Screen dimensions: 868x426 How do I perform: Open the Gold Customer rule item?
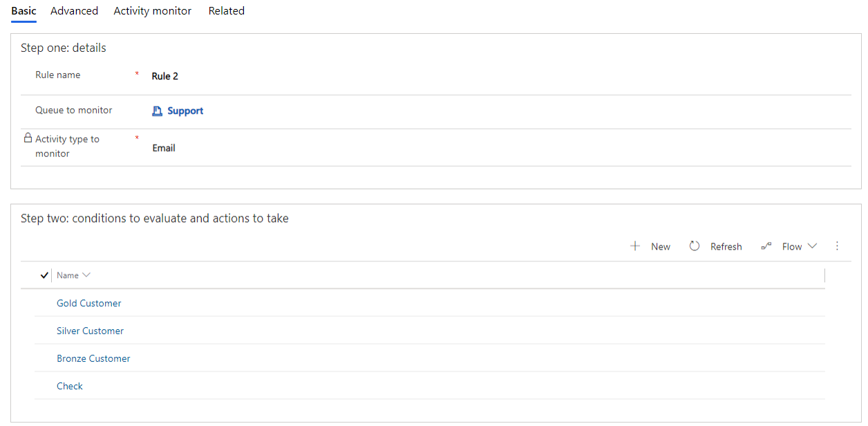(88, 303)
